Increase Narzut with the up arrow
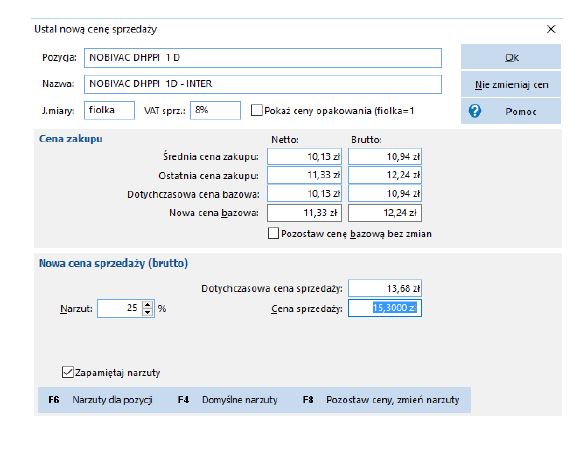This screenshot has width=588, height=465. 148,305
